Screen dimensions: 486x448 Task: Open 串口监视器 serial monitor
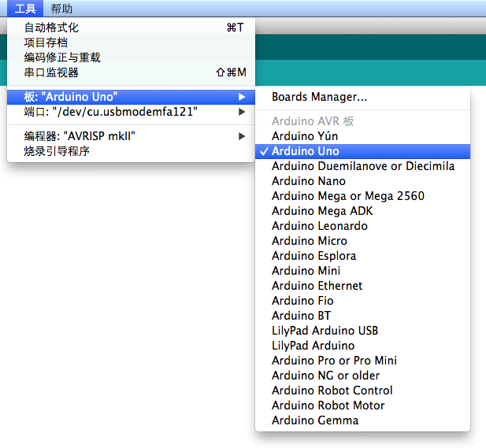(51, 72)
